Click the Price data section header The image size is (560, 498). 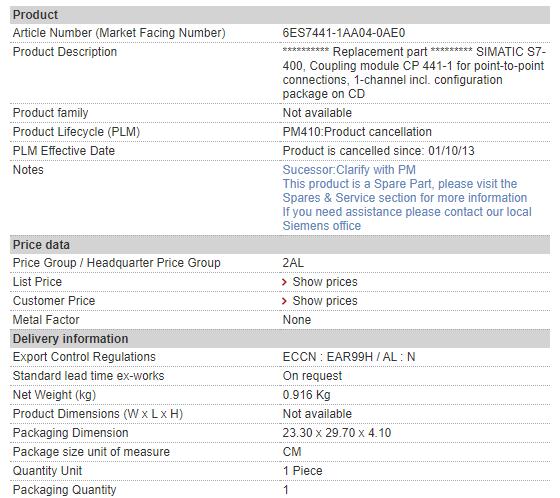(x=280, y=245)
